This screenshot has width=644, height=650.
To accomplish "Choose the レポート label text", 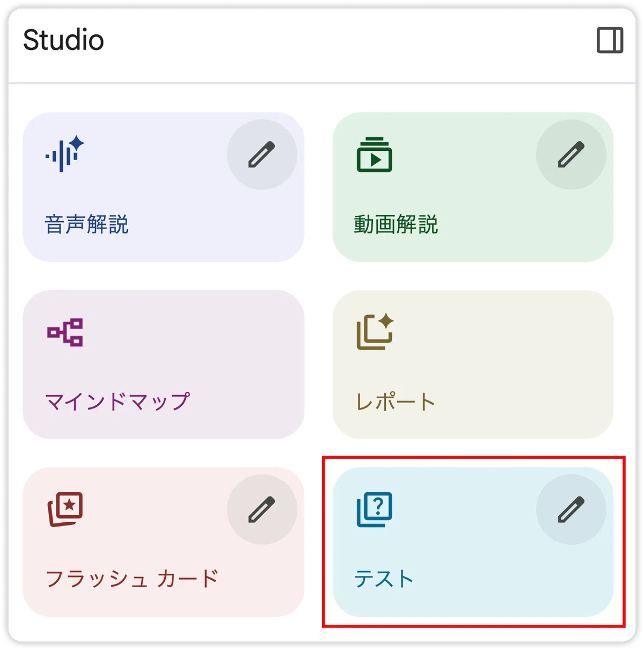I will coord(396,401).
